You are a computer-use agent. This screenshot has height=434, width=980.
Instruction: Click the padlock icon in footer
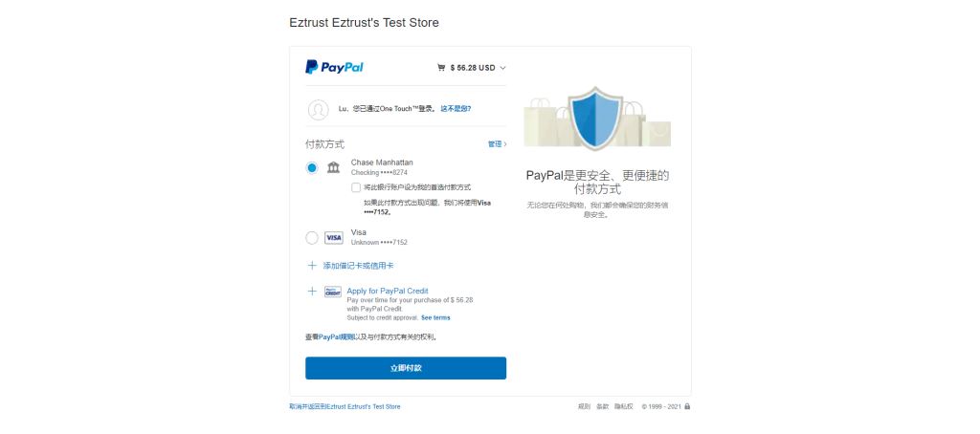point(687,406)
